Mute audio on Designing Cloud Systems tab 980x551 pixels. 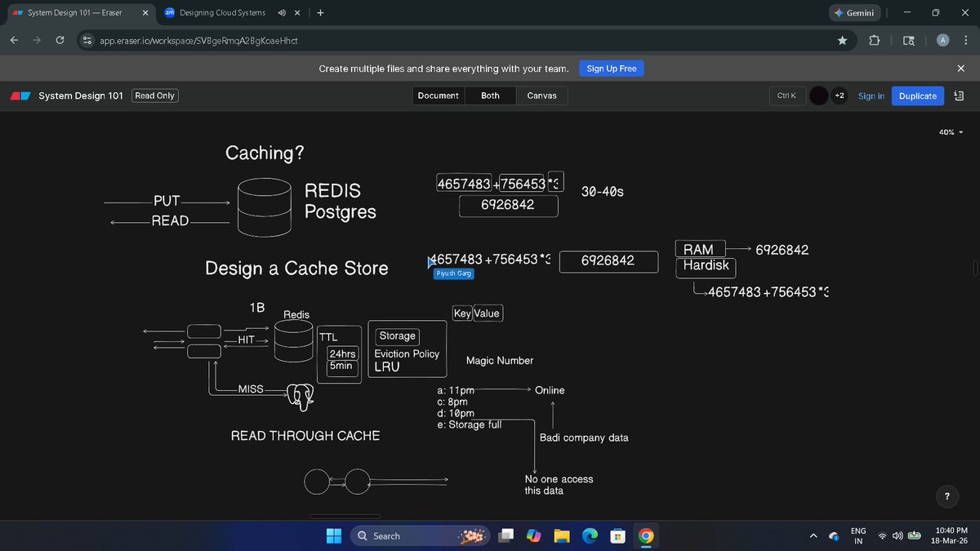[x=281, y=13]
